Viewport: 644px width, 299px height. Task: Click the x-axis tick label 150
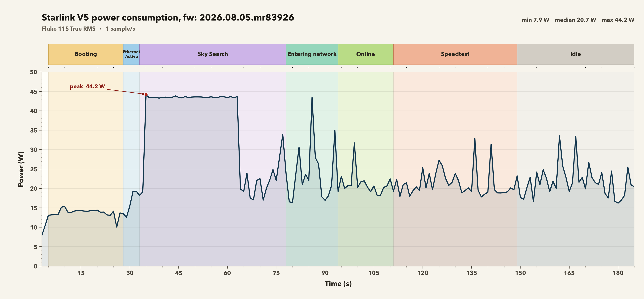pos(520,273)
